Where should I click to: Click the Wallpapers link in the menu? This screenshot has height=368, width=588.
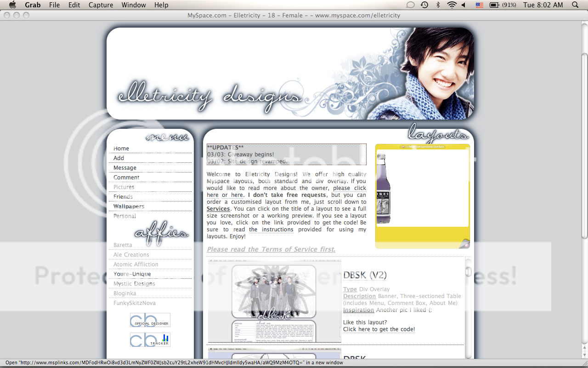(129, 207)
